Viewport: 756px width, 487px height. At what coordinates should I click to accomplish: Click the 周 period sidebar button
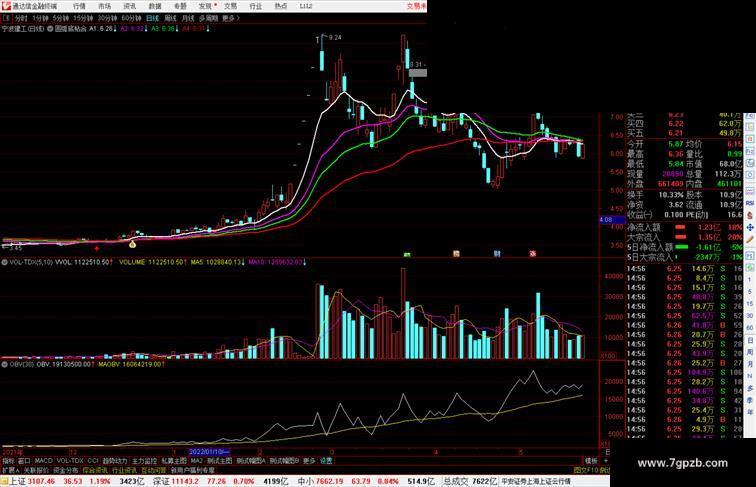(750, 352)
